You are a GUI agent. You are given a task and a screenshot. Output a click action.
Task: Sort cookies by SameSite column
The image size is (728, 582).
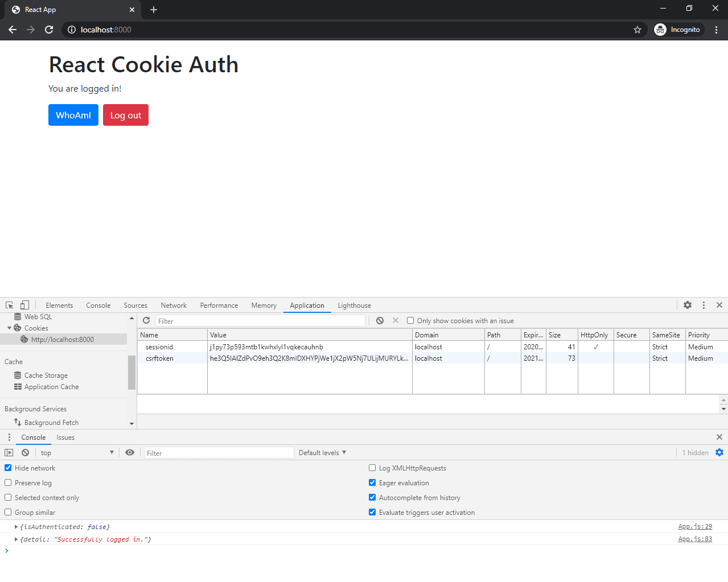[x=667, y=335]
